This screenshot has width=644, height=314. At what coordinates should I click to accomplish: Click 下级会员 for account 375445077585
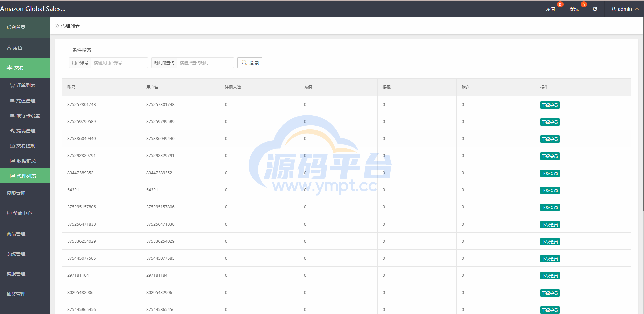(x=550, y=259)
